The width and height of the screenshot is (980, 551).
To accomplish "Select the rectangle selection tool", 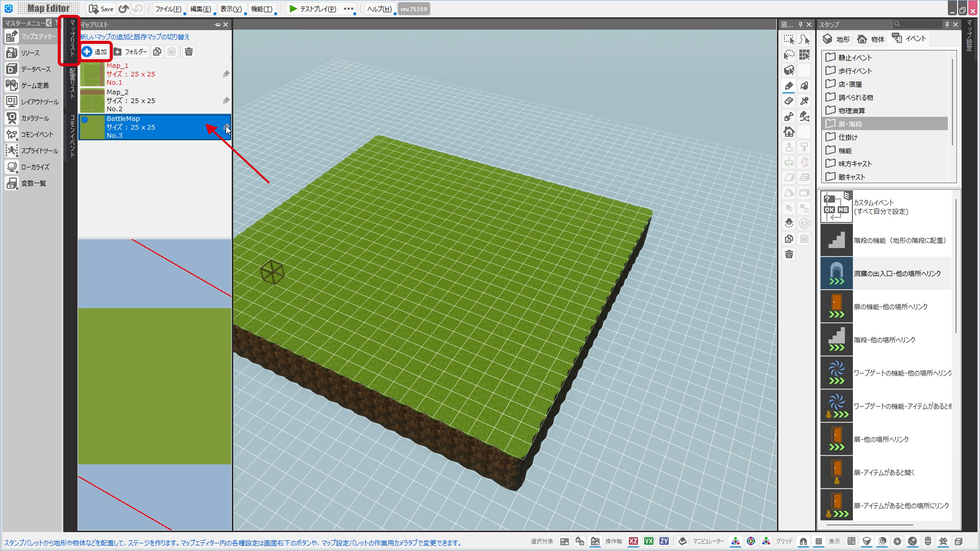I will click(789, 40).
